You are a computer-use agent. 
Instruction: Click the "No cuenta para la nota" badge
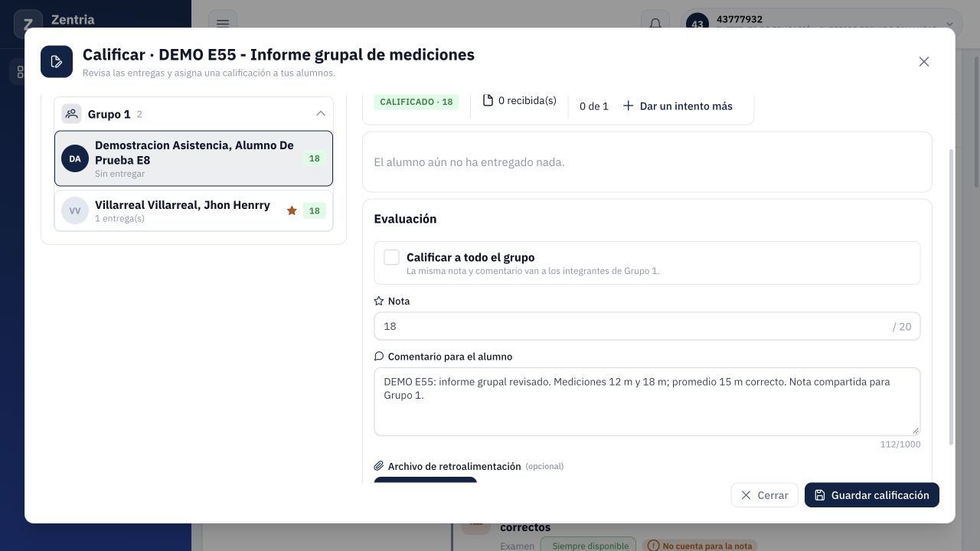coord(700,546)
